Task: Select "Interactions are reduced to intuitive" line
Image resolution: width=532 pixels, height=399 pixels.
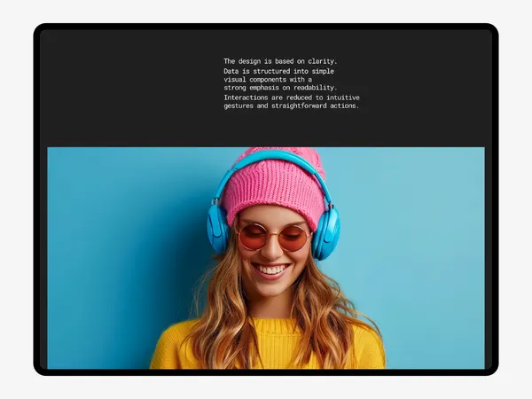Action: 292,98
